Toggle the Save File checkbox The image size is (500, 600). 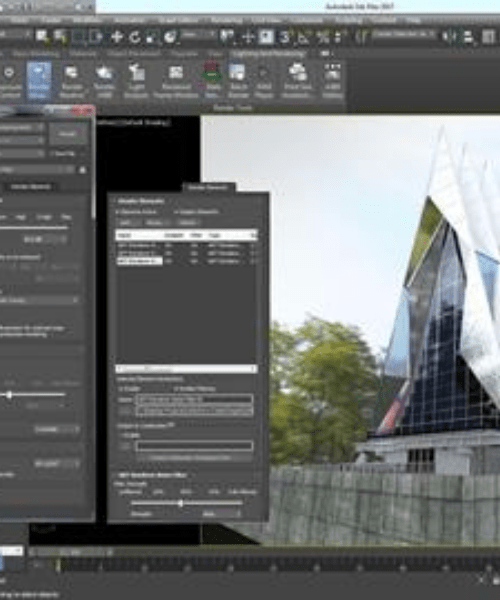click(x=52, y=154)
